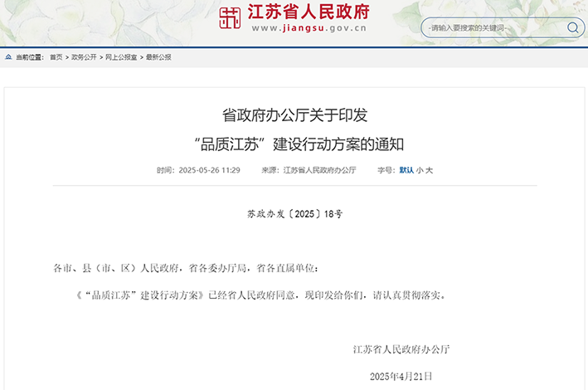Click the source 江苏省人民政府办公厅 label

point(319,170)
